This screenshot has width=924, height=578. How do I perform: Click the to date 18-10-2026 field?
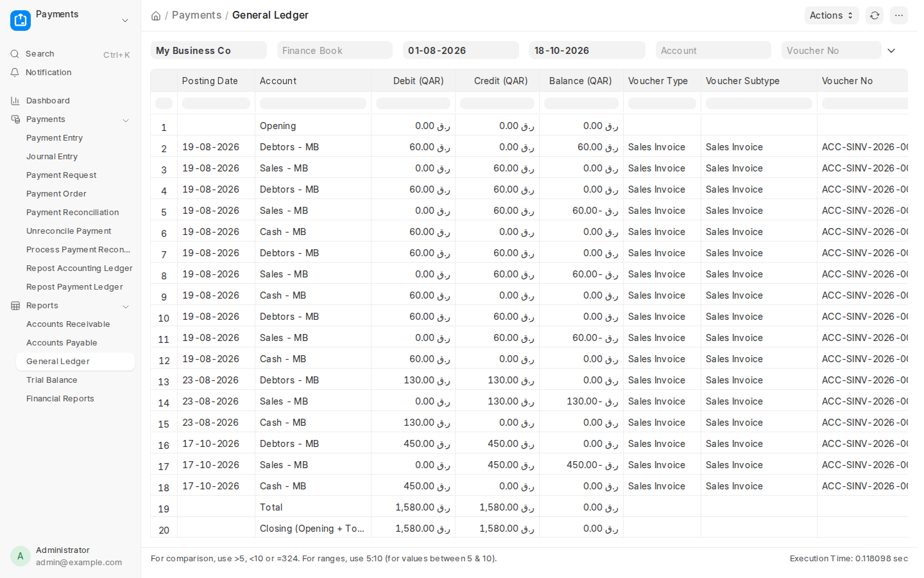click(x=587, y=51)
